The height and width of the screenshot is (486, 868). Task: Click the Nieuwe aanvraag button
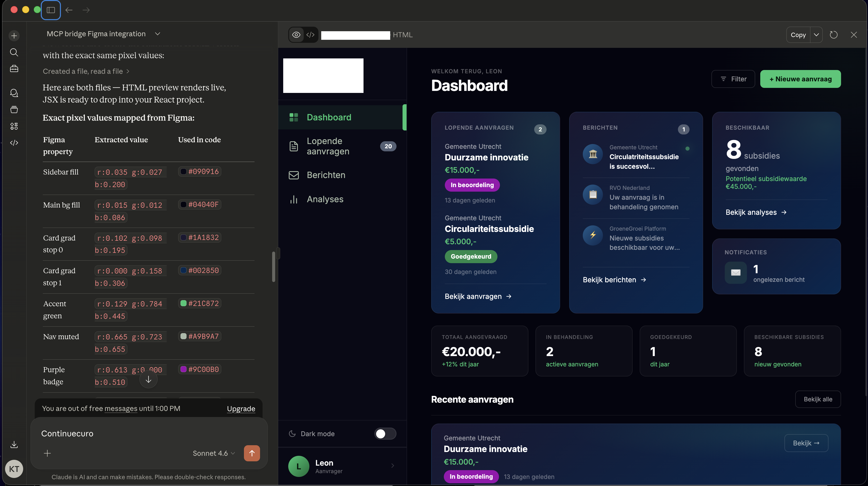800,79
